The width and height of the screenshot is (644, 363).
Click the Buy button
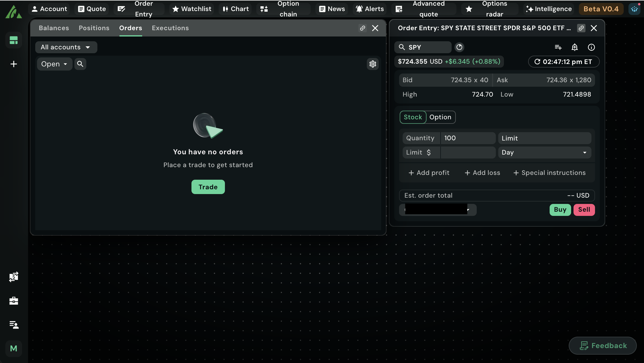click(x=560, y=210)
